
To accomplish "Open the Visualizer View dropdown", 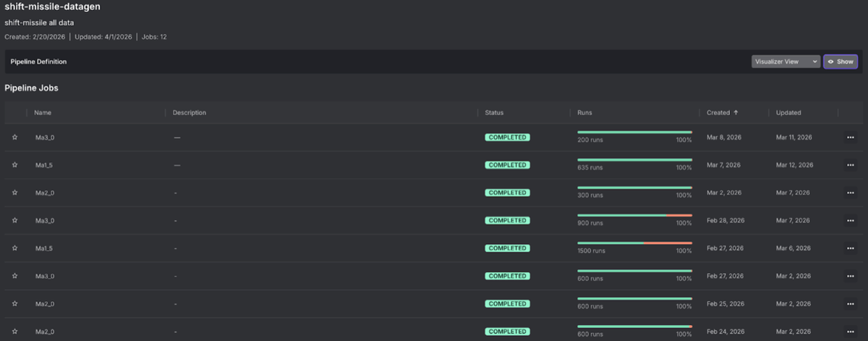I will (x=786, y=62).
